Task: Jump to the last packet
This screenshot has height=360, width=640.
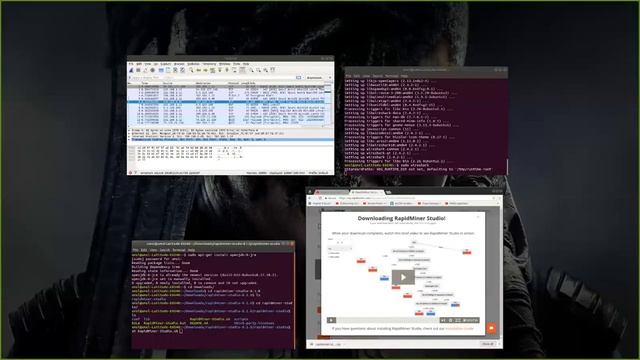Action: pyautogui.click(x=227, y=70)
